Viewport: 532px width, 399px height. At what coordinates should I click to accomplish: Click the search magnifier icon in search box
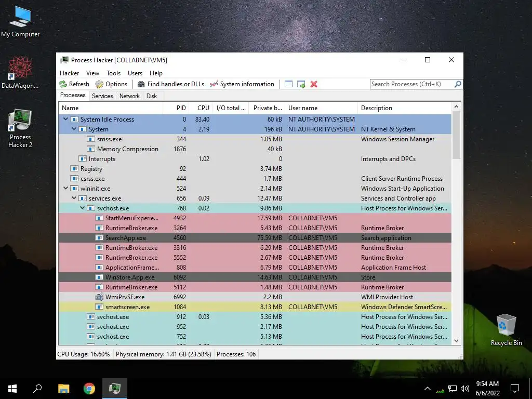click(458, 84)
